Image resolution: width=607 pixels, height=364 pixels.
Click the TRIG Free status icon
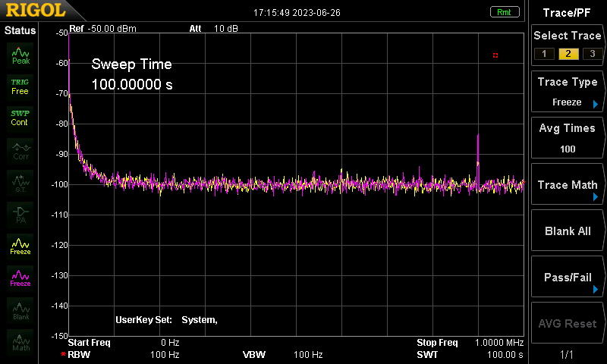click(20, 87)
